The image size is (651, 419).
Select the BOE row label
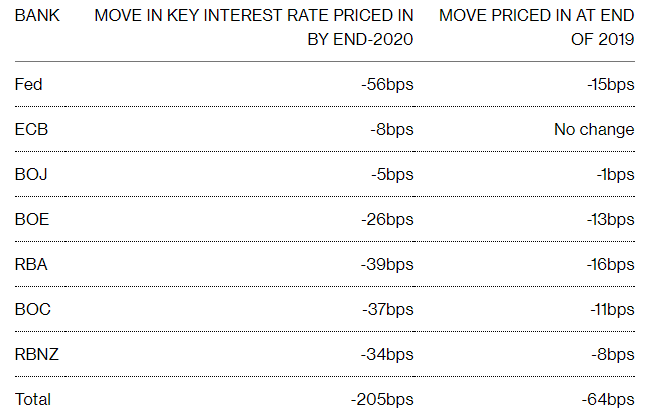[32, 219]
